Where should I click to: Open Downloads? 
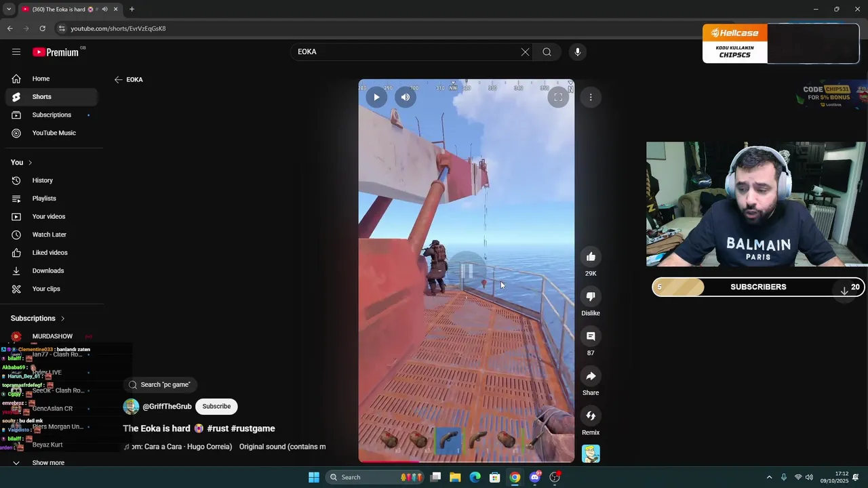tap(52, 270)
